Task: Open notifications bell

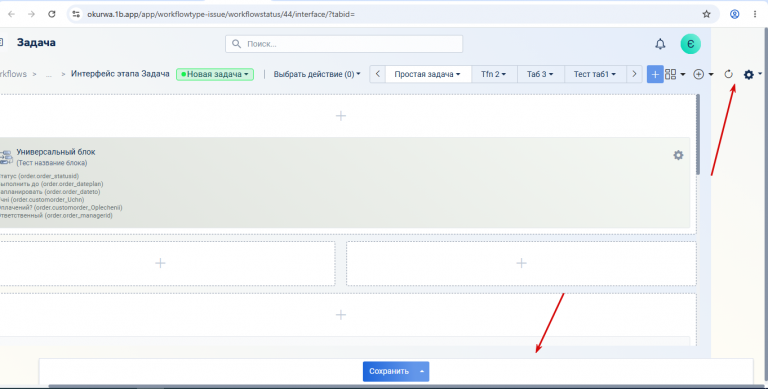Action: pos(660,44)
